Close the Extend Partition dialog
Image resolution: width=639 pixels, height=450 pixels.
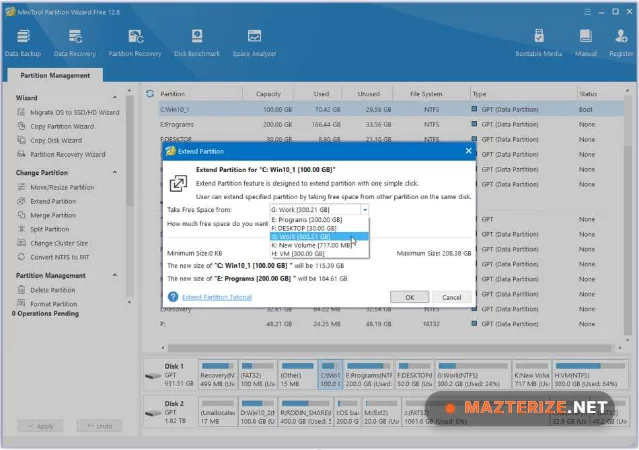468,151
